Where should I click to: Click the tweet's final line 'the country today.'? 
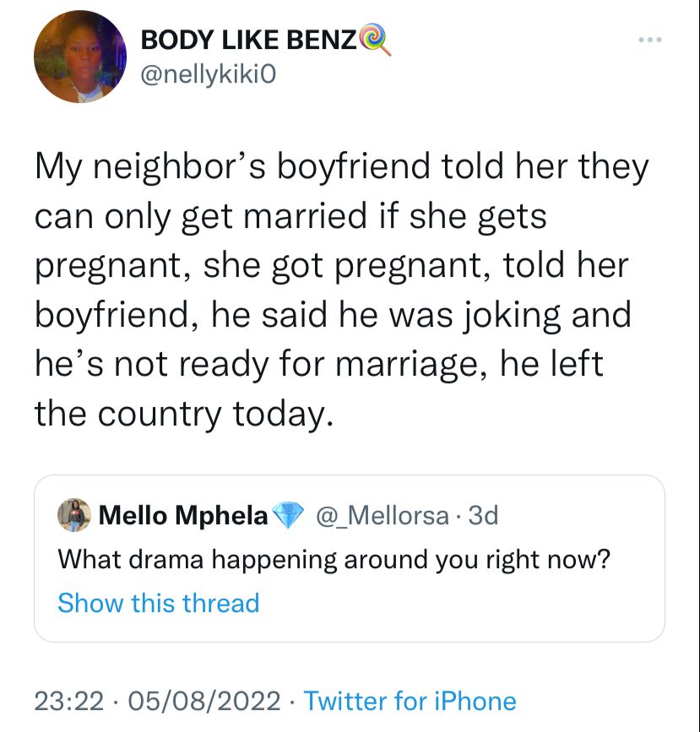178,413
